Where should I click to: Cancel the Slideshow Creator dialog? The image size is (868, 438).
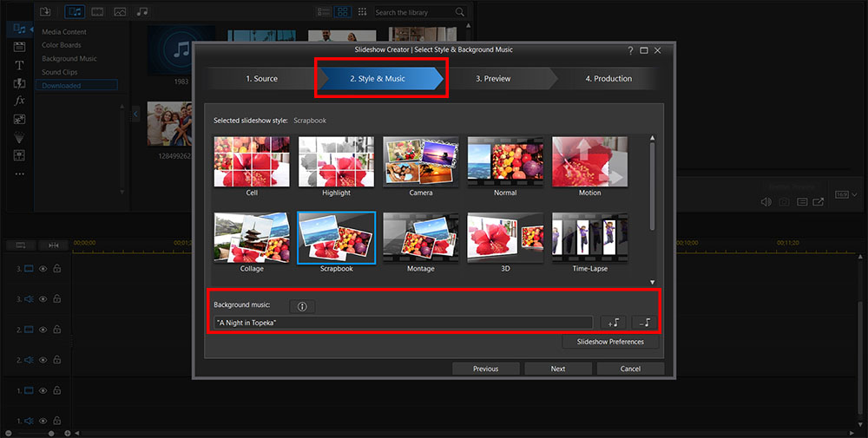(630, 369)
